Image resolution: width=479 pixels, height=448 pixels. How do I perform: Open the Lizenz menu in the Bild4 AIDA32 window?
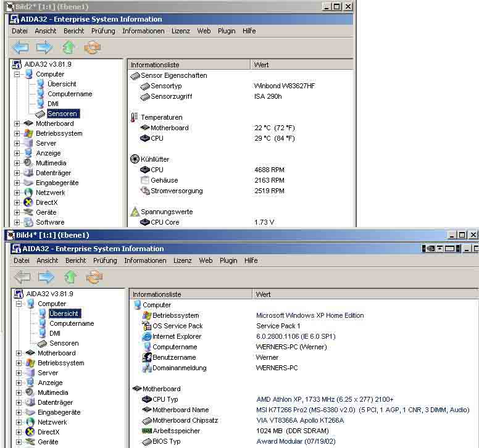(182, 260)
